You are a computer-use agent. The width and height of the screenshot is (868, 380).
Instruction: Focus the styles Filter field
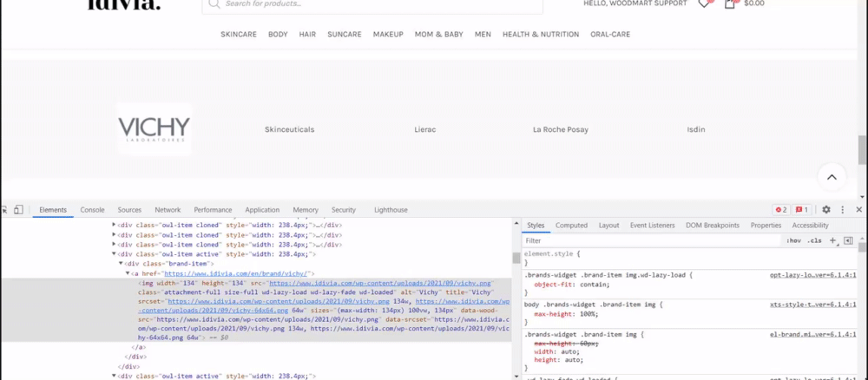(652, 240)
